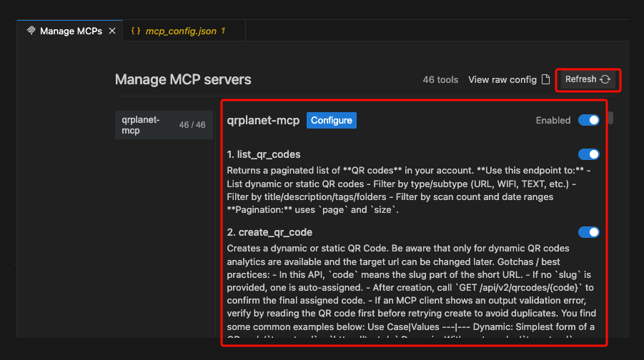Click the blue Configure button
Image resolution: width=644 pixels, height=360 pixels.
[x=332, y=120]
